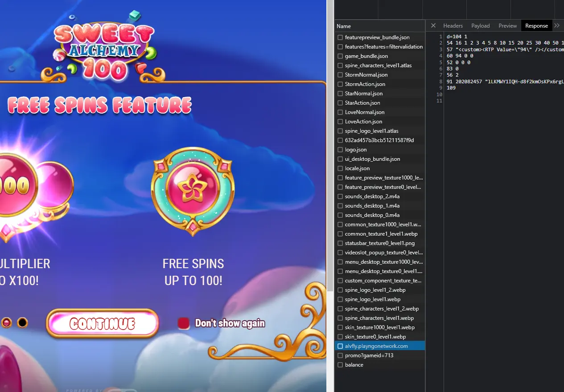Viewport: 564px width, 392px height.
Task: Select the common_texture1_level1.webp request
Action: pos(379,234)
